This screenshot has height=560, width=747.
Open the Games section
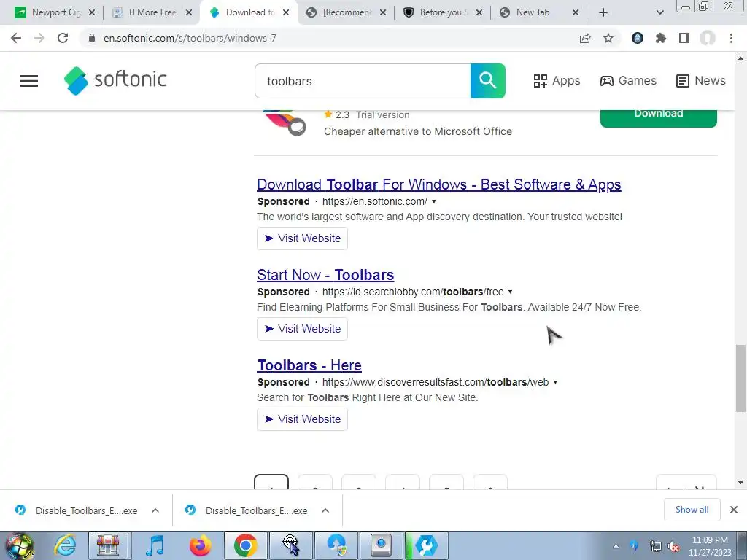coord(628,80)
